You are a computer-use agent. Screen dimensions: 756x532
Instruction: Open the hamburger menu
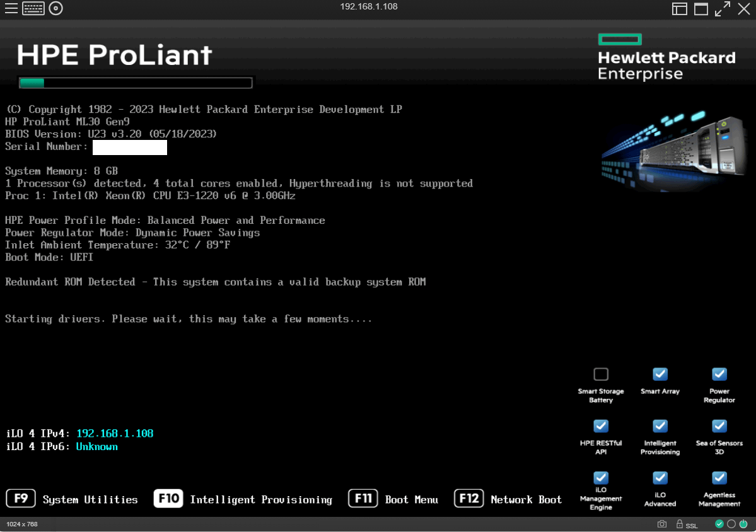pyautogui.click(x=11, y=8)
